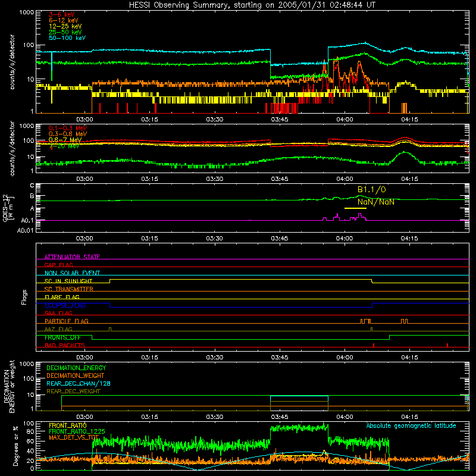Click the green "25-50 keV" legend label
Image resolution: width=476 pixels, height=476 pixels.
65,32
